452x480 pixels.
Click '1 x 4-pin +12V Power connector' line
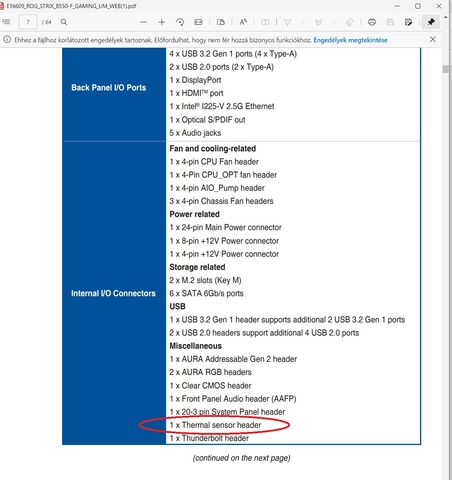pyautogui.click(x=224, y=254)
